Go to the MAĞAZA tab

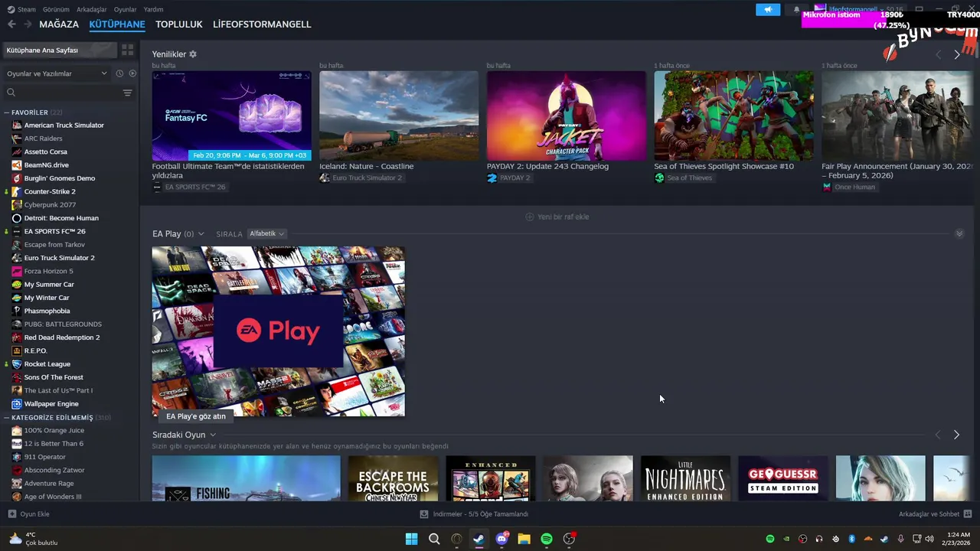[59, 24]
